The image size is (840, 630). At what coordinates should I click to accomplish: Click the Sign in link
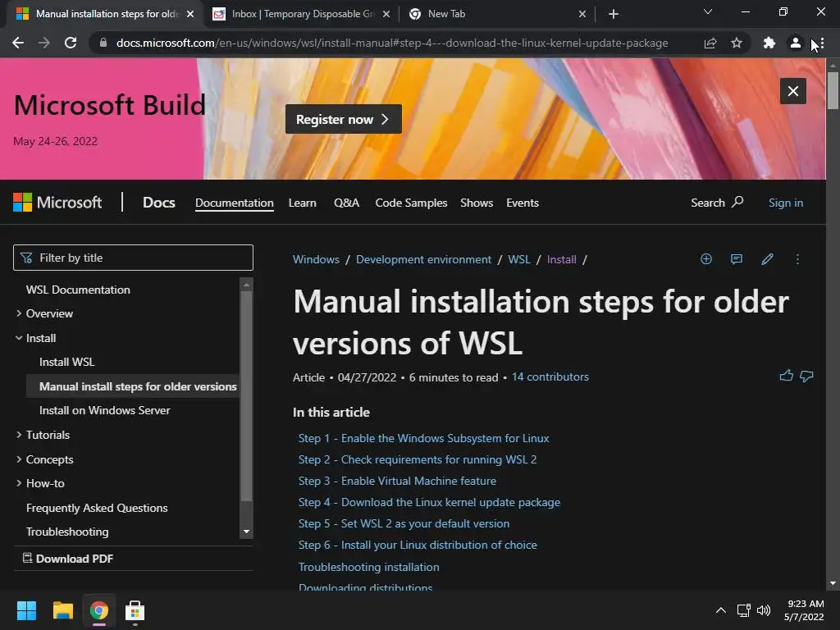785,203
